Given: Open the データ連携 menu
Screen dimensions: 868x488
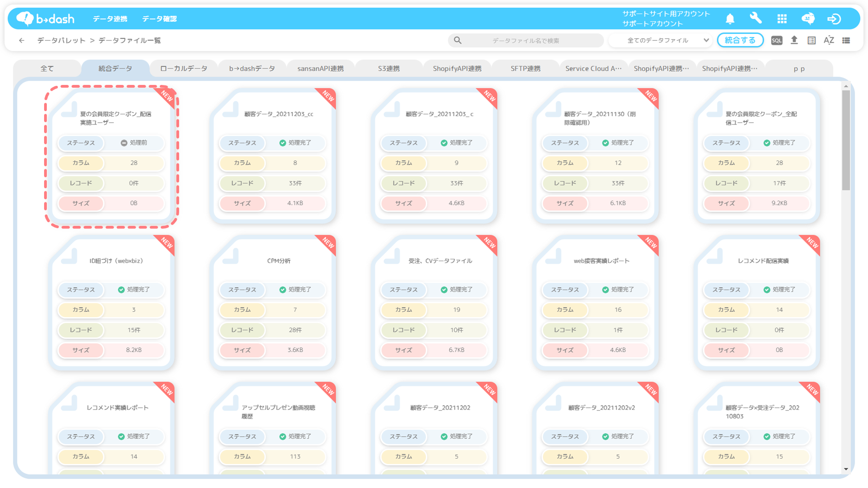Looking at the screenshot, I should click(x=110, y=18).
